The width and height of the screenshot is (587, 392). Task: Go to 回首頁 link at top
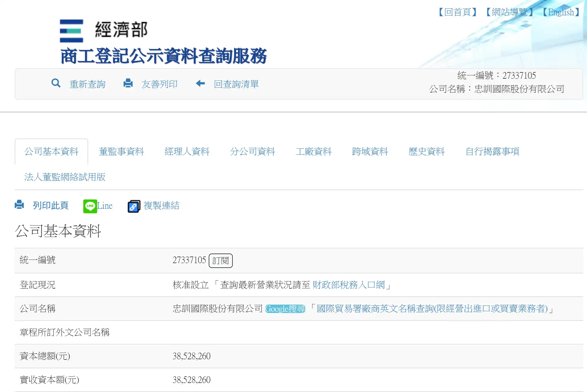[458, 12]
